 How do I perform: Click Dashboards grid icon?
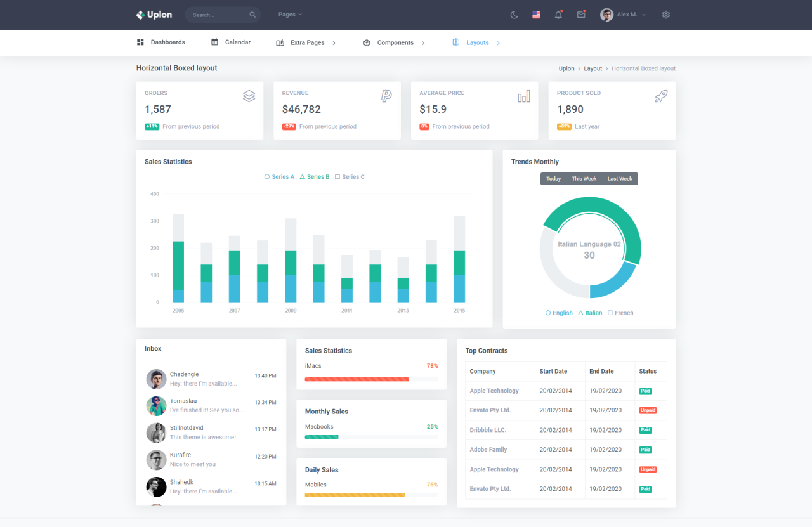tap(140, 42)
